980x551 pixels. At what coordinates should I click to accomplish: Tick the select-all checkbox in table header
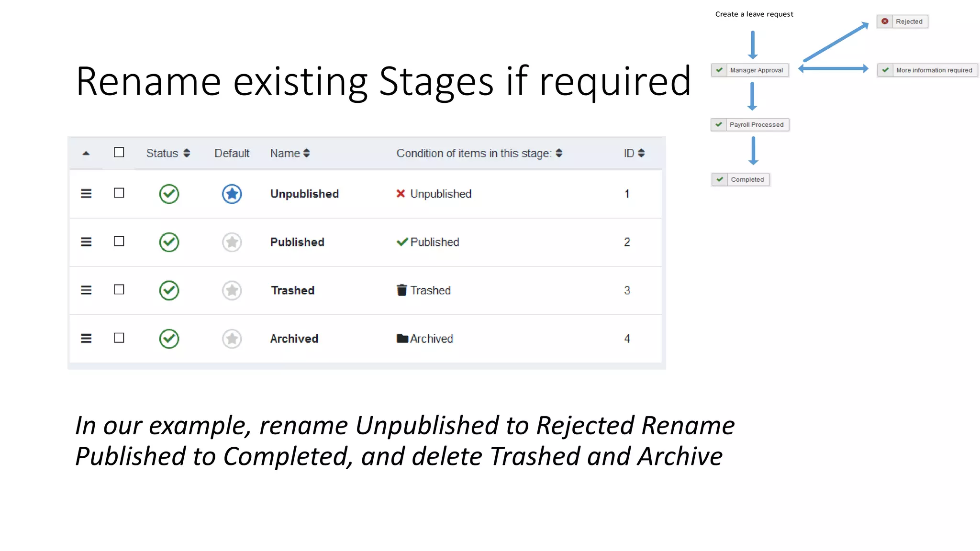[119, 153]
